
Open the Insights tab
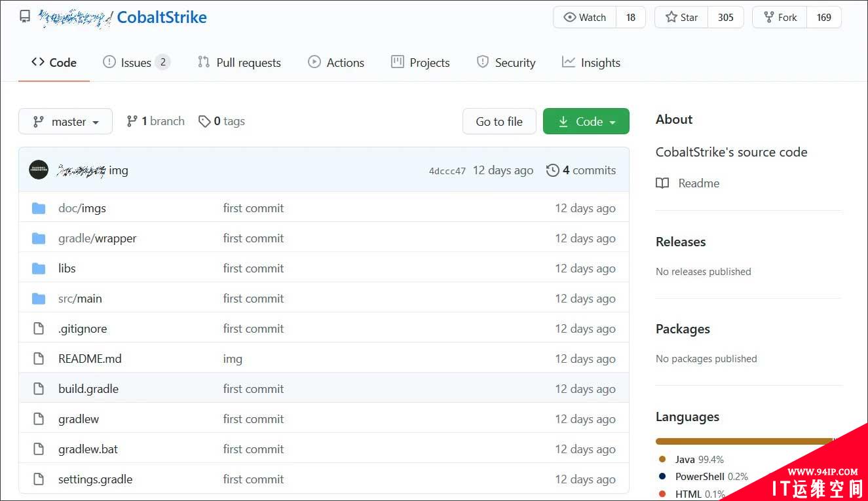tap(591, 63)
